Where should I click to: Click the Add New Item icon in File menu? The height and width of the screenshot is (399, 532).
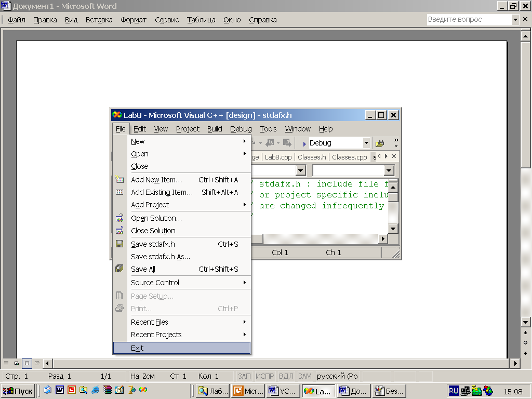[x=119, y=179]
